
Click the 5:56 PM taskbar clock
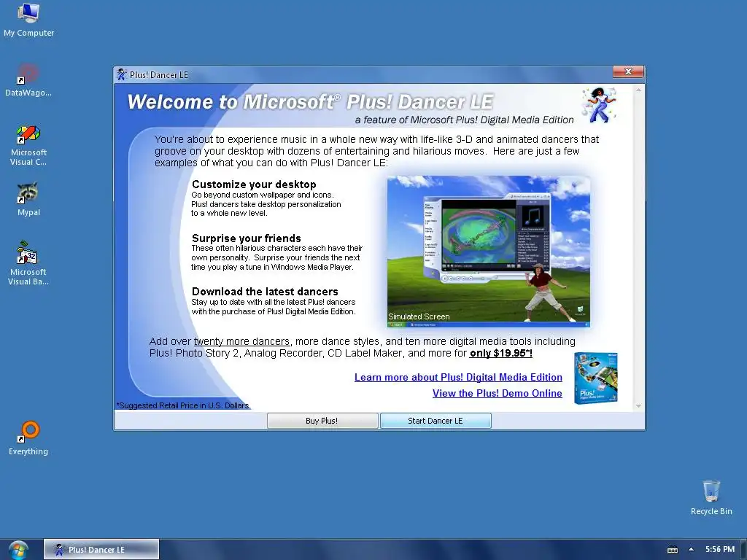pos(720,550)
